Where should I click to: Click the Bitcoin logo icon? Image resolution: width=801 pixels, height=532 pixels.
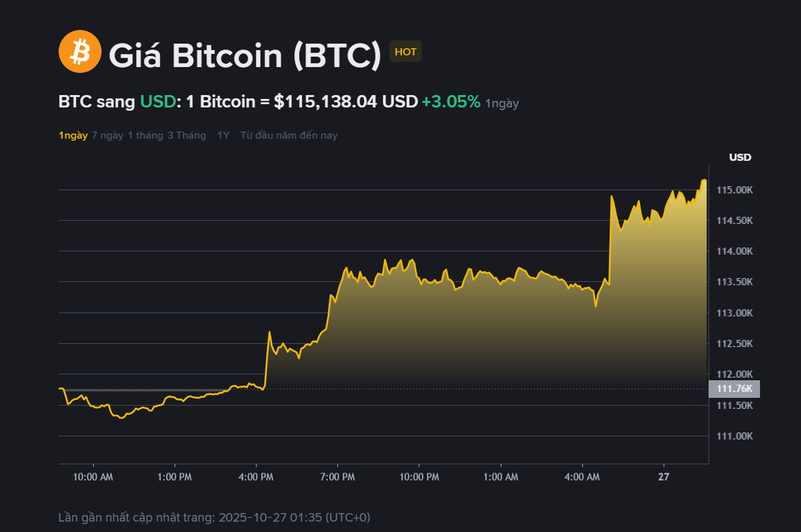79,51
